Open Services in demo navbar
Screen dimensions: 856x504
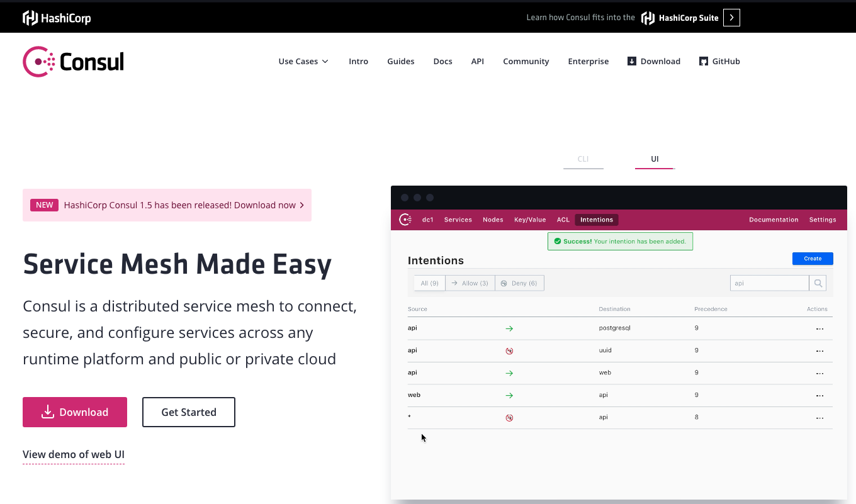click(458, 220)
